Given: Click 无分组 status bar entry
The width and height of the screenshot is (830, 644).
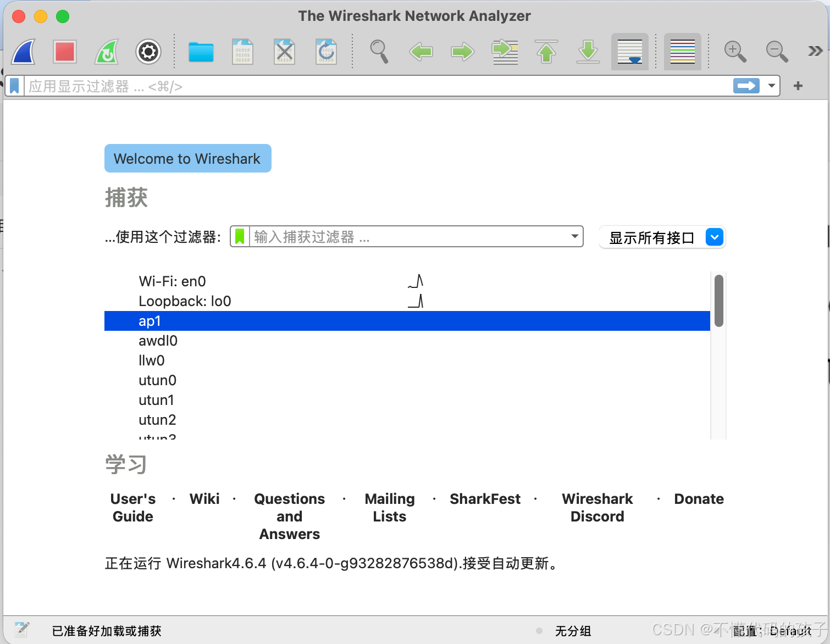Looking at the screenshot, I should click(573, 631).
